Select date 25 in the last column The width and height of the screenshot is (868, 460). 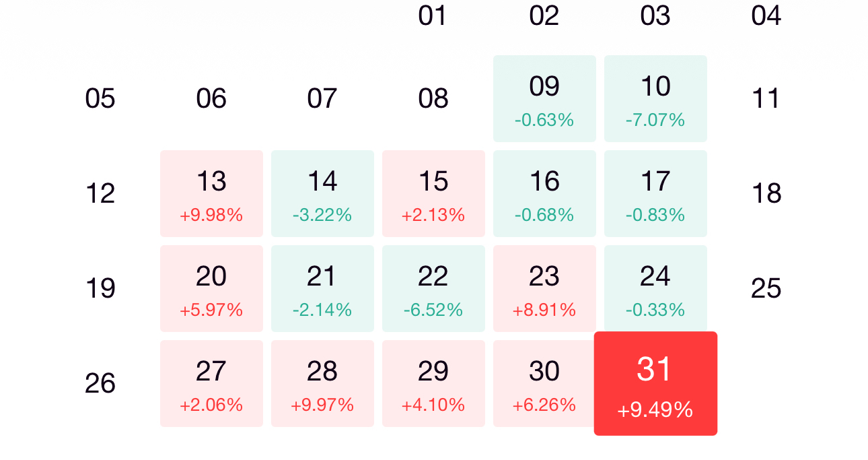(x=766, y=289)
